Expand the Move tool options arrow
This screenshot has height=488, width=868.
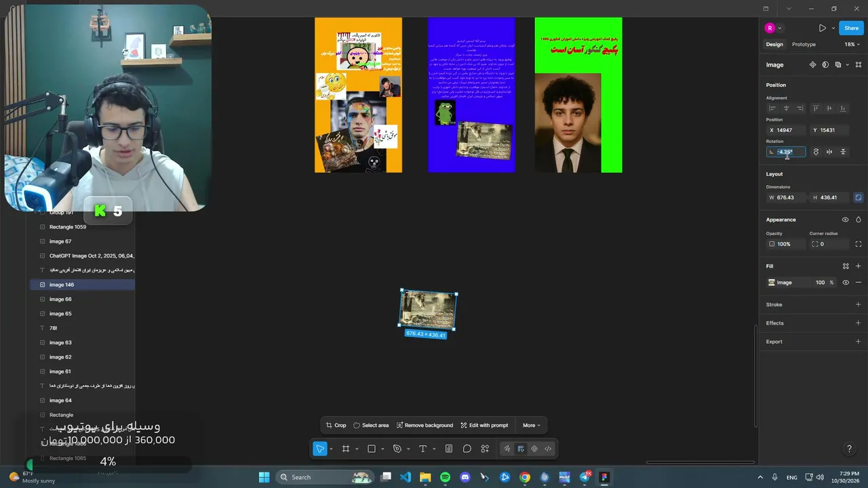pos(331,449)
